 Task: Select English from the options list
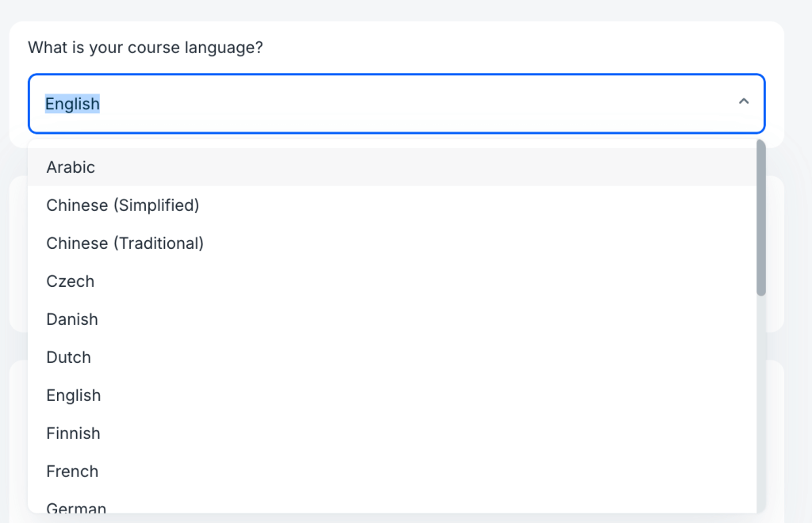click(x=74, y=395)
